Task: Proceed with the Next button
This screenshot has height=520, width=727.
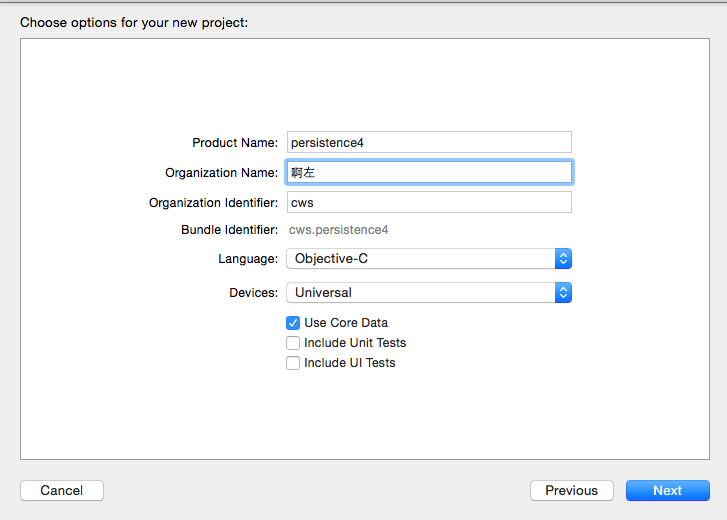Action: click(667, 491)
